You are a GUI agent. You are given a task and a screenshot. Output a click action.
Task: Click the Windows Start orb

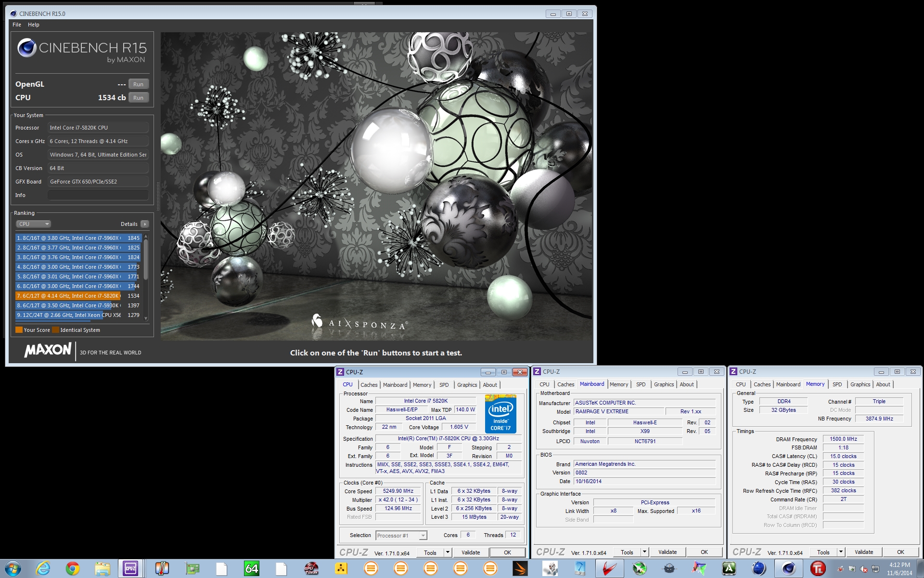tap(13, 568)
